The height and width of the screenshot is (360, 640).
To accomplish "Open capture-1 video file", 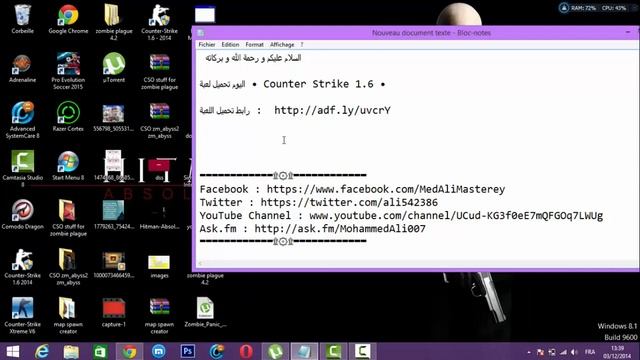I will click(x=114, y=313).
